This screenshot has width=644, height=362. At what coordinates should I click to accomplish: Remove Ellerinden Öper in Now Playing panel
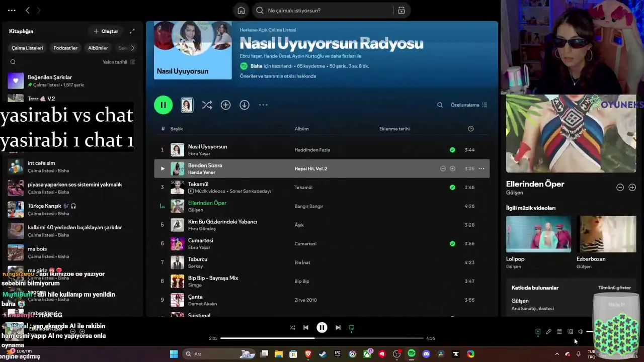click(620, 187)
